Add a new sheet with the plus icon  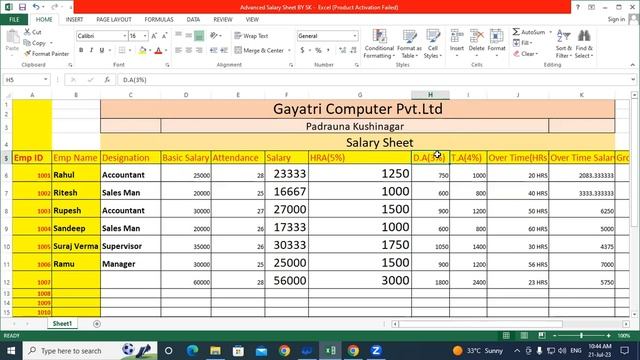point(97,324)
